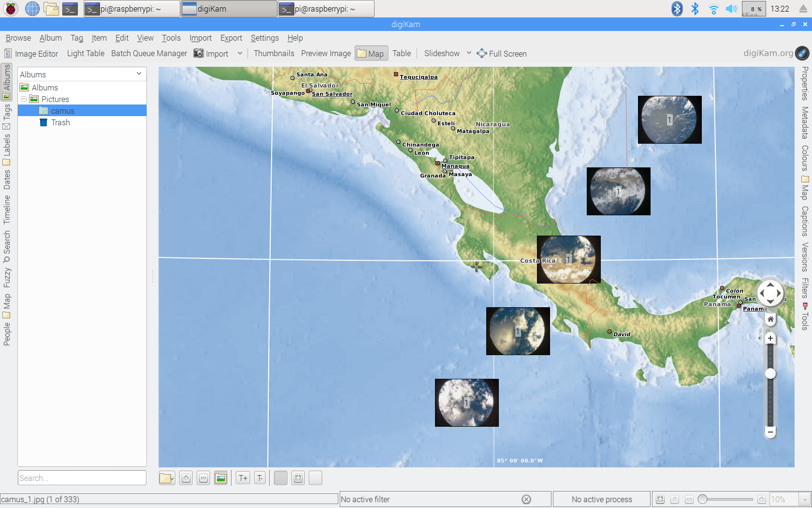Click the map zoom slider handle
This screenshot has width=812, height=508.
pyautogui.click(x=770, y=374)
